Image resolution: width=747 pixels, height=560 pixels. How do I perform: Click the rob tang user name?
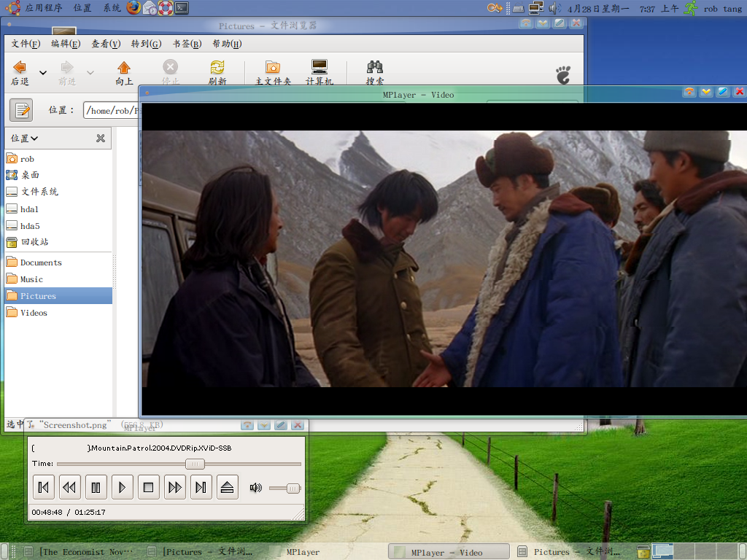click(x=723, y=9)
